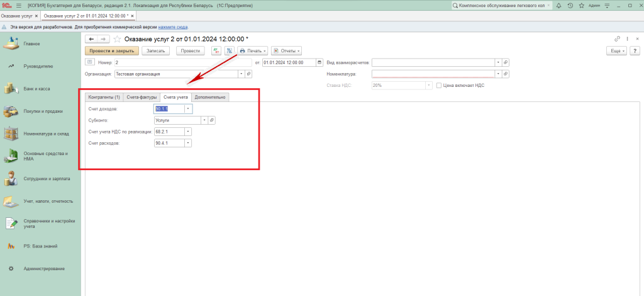Image resolution: width=644 pixels, height=296 pixels.
Task: Click the back arrow navigation button
Action: 92,39
